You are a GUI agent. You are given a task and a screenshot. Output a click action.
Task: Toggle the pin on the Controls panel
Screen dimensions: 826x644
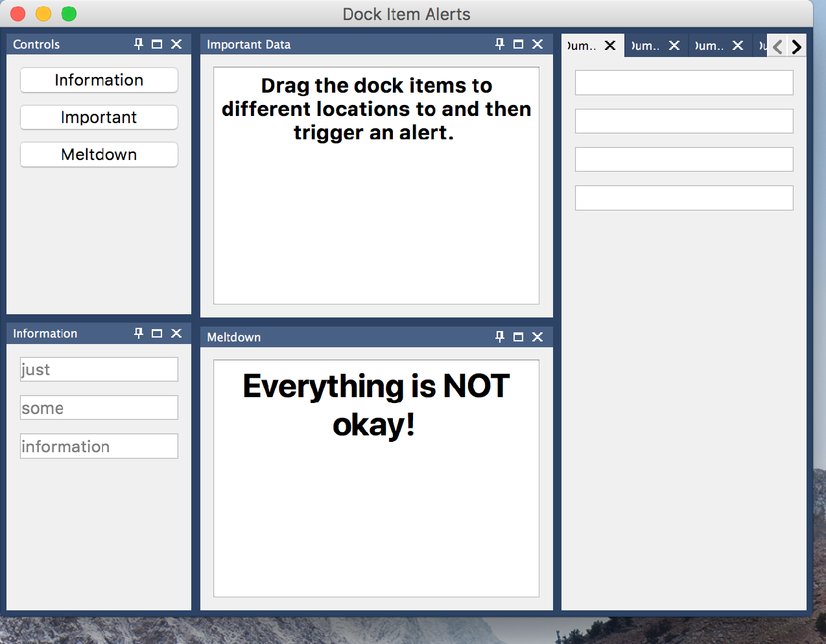point(137,44)
